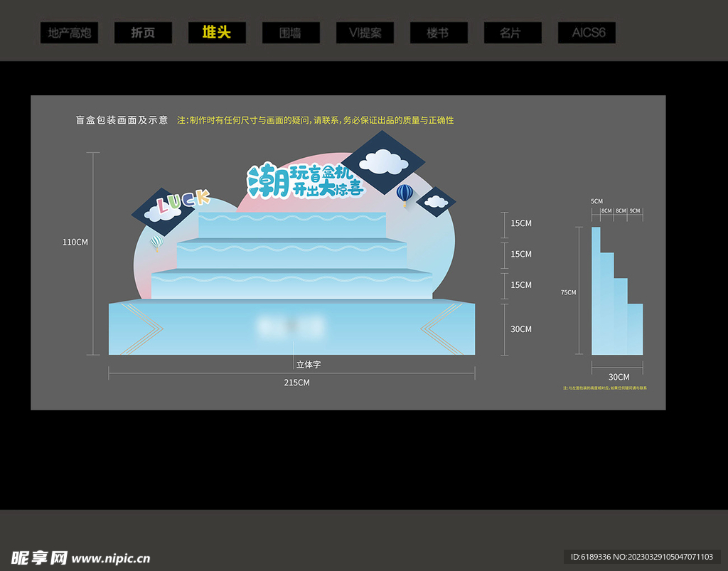Click the 30CM step height label
728x571 pixels.
coord(521,329)
